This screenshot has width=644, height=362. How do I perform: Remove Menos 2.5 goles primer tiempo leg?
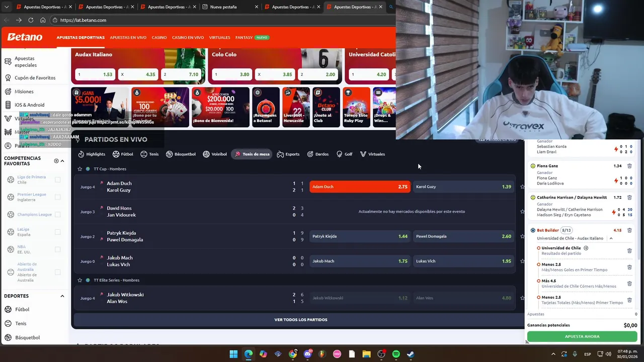point(629,267)
